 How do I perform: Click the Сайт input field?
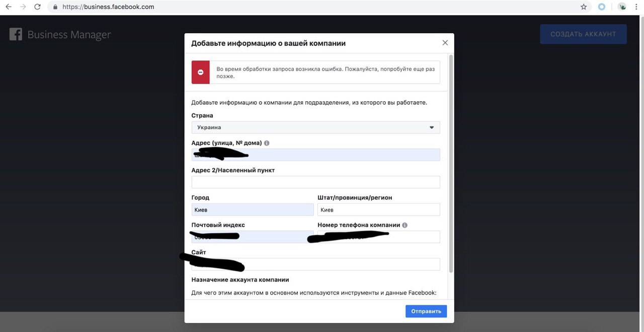coord(315,264)
